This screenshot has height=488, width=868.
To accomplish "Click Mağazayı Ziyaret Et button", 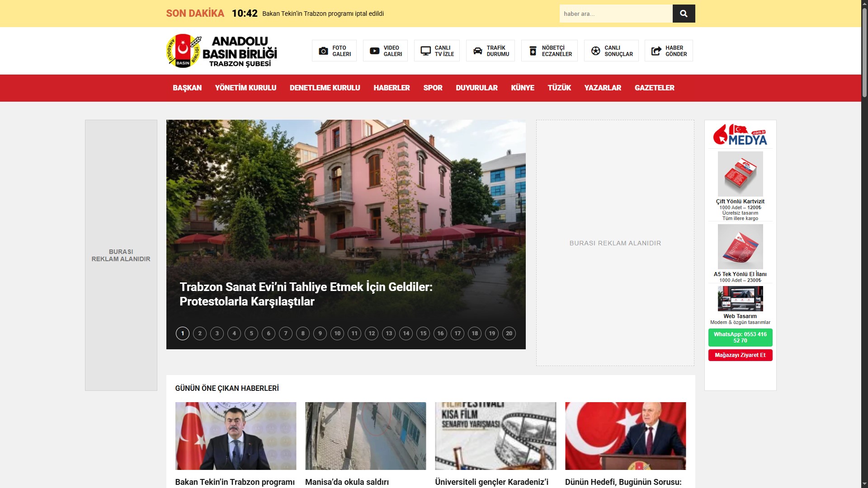I will (740, 355).
